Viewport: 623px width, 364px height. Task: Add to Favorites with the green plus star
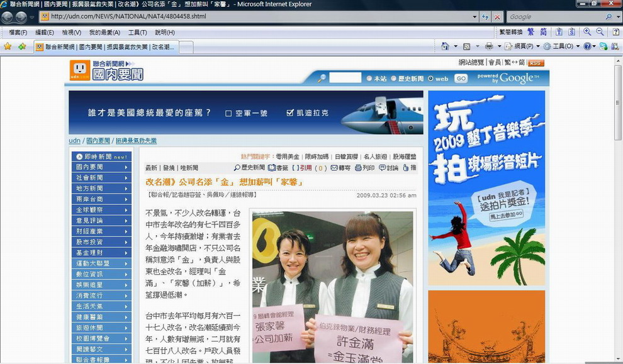coord(22,47)
